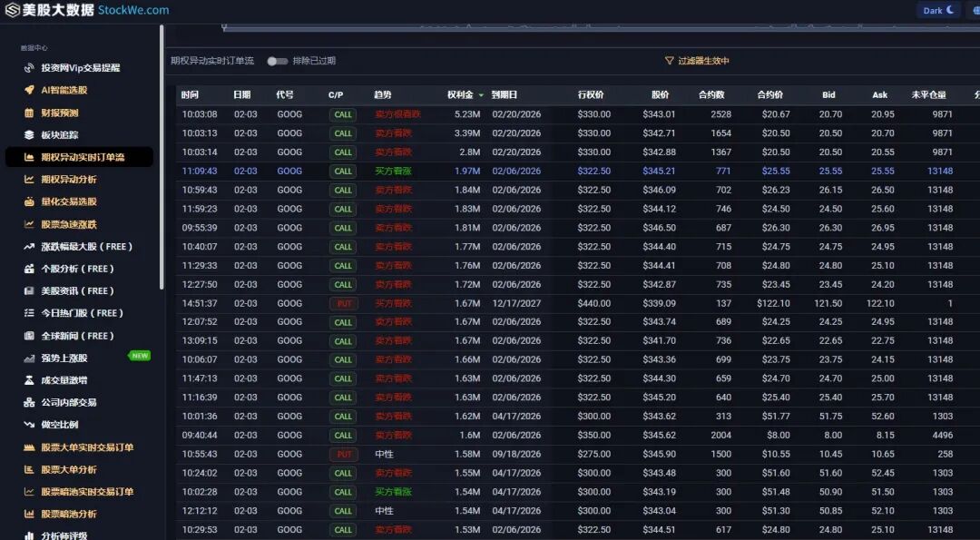The width and height of the screenshot is (980, 540).
Task: Sort by the 趋势 column header
Action: [383, 95]
